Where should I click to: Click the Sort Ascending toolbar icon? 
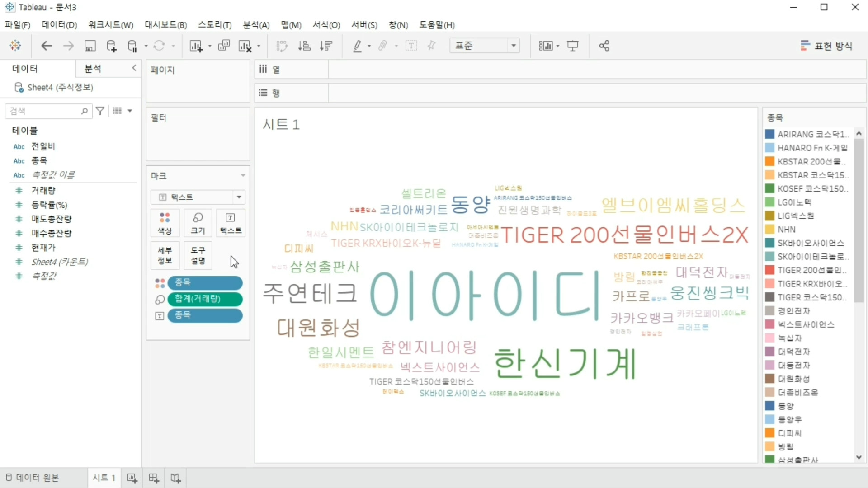(x=304, y=46)
